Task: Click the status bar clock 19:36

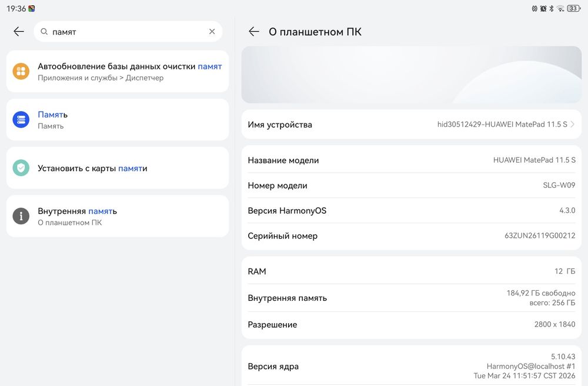Action: click(16, 8)
